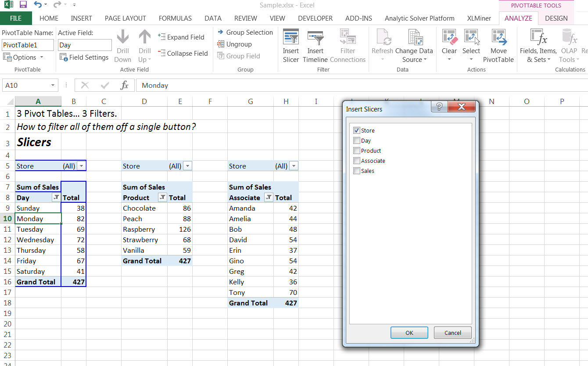Switch to the DESIGN ribbon tab

(x=556, y=18)
